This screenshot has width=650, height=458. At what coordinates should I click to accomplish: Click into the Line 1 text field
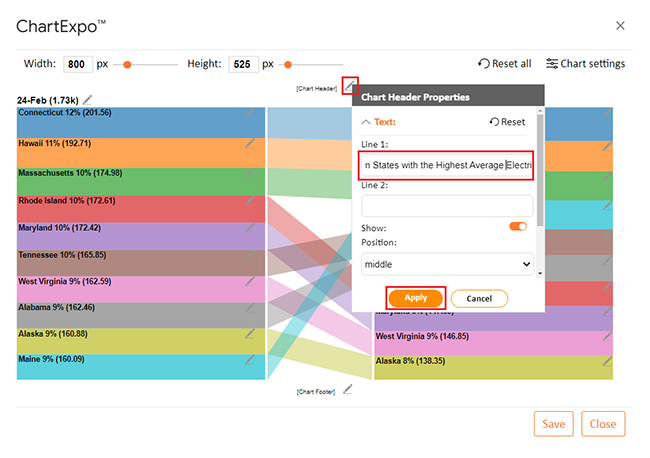click(x=447, y=165)
